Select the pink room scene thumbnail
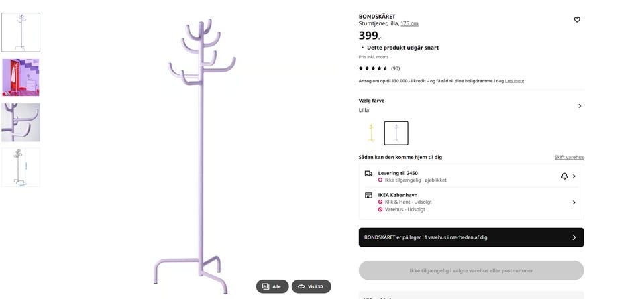644x299 pixels. (x=21, y=77)
